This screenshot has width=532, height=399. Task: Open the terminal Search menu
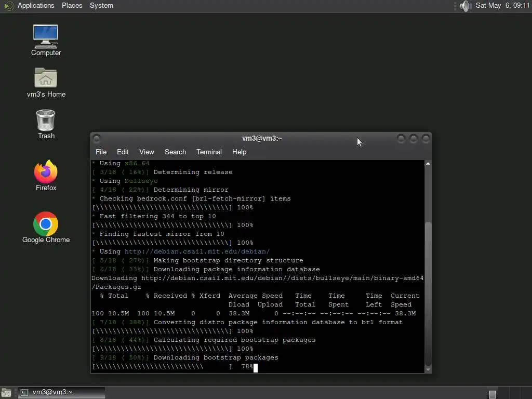tap(176, 152)
